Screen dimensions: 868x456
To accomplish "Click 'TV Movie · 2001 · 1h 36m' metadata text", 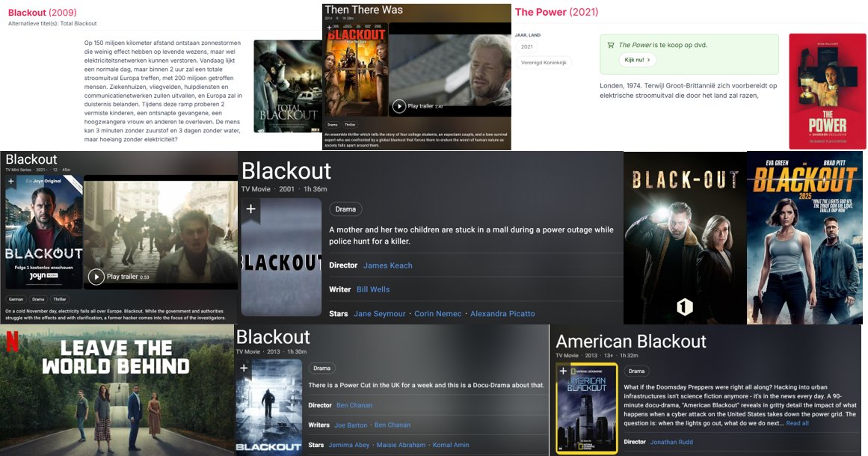I will (284, 189).
